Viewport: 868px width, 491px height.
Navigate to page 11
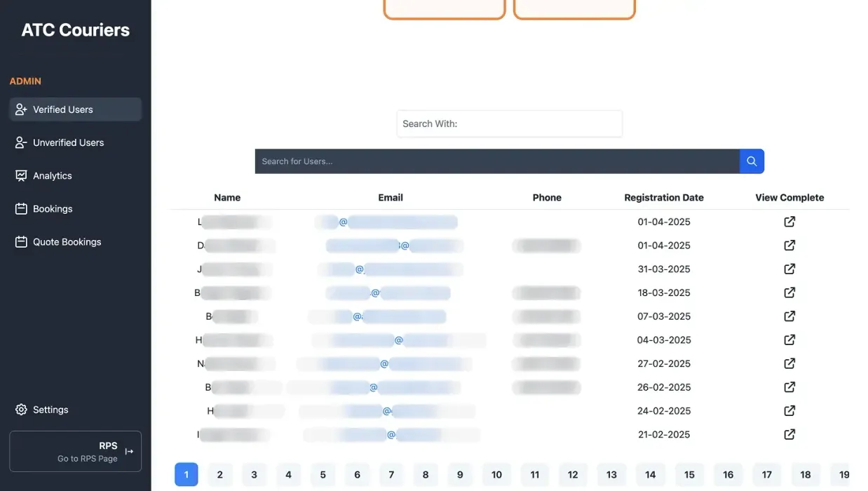[x=535, y=475]
